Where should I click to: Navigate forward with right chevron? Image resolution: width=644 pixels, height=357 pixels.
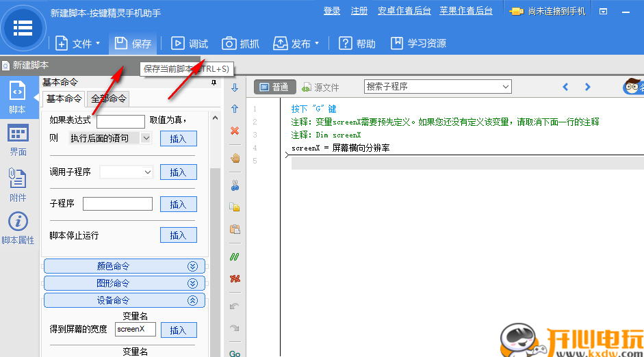(587, 87)
